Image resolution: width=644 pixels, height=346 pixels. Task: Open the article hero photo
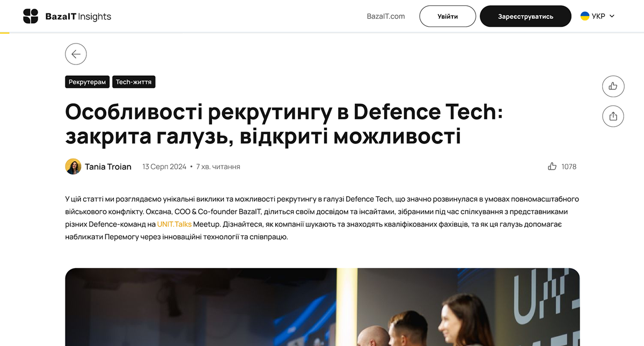(x=323, y=307)
